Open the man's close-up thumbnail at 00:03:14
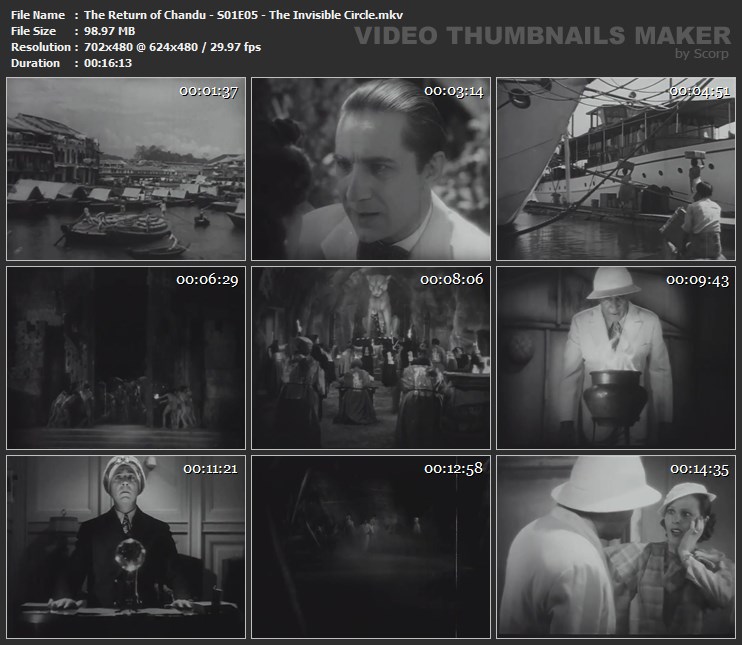Screen dimensions: 742x645 (371, 169)
